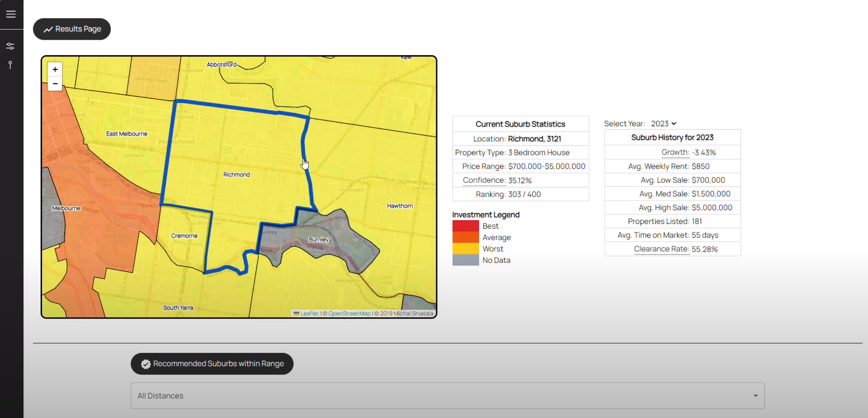Click the location pin sidebar icon

coord(10,65)
